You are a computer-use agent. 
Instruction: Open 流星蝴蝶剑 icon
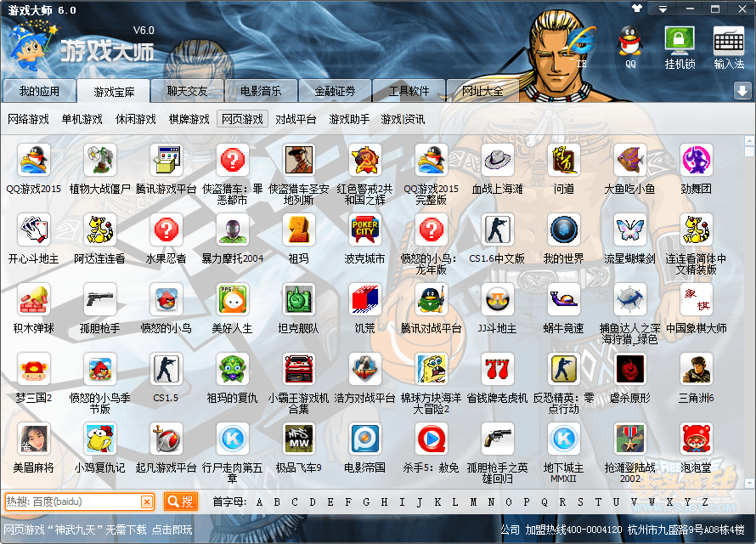630,229
